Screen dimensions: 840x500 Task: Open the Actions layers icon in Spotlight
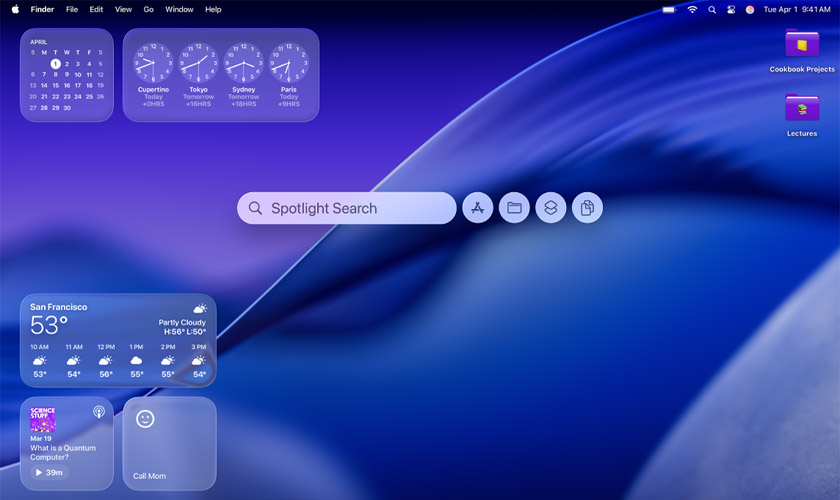(x=551, y=208)
